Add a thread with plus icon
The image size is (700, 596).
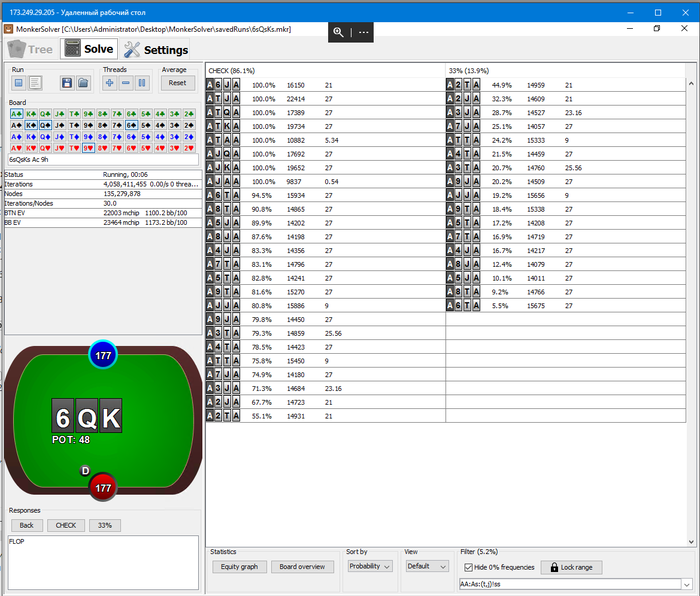click(110, 83)
